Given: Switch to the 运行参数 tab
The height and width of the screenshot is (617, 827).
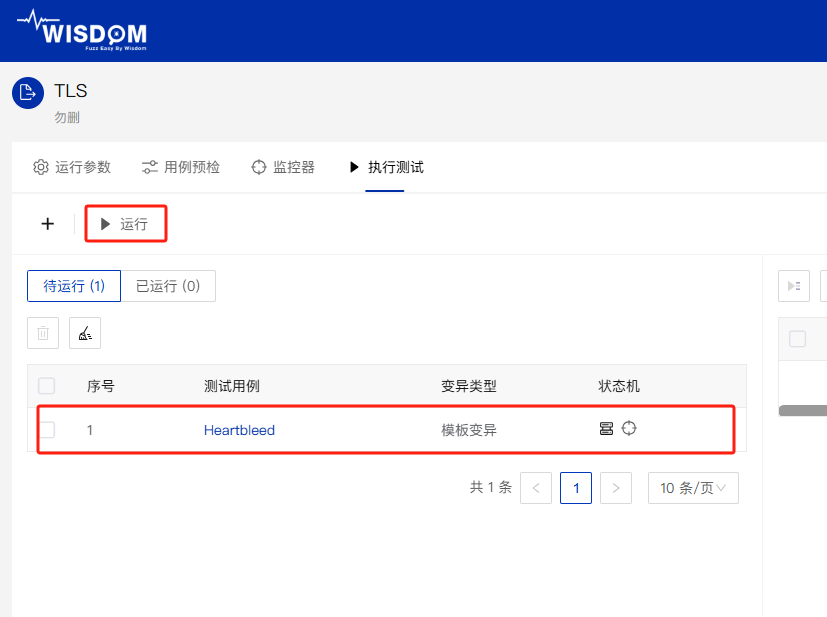Looking at the screenshot, I should [72, 167].
